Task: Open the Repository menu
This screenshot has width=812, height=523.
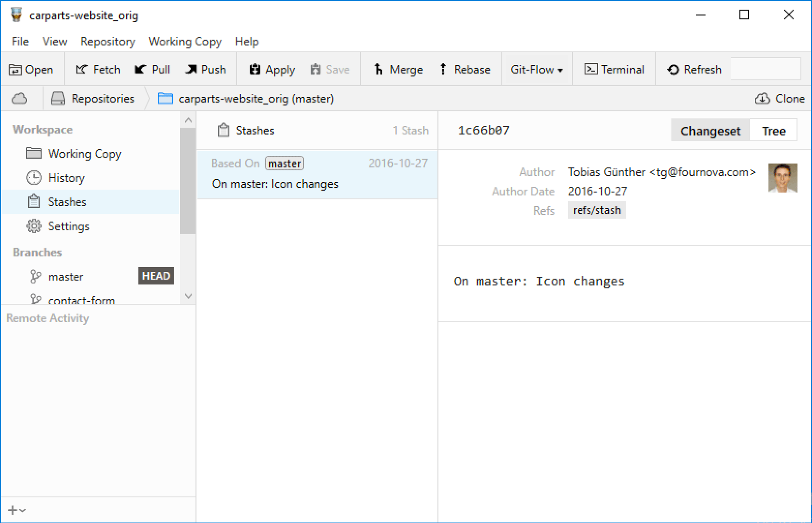Action: click(x=107, y=42)
